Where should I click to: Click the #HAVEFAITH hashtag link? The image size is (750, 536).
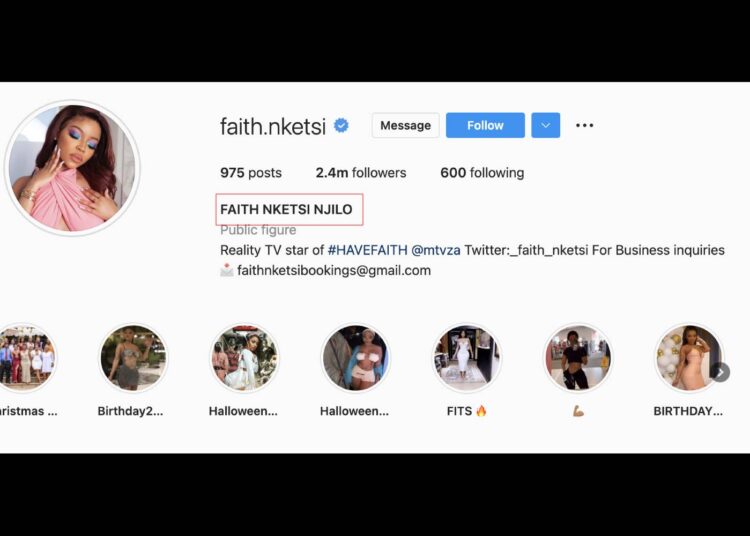pyautogui.click(x=367, y=250)
